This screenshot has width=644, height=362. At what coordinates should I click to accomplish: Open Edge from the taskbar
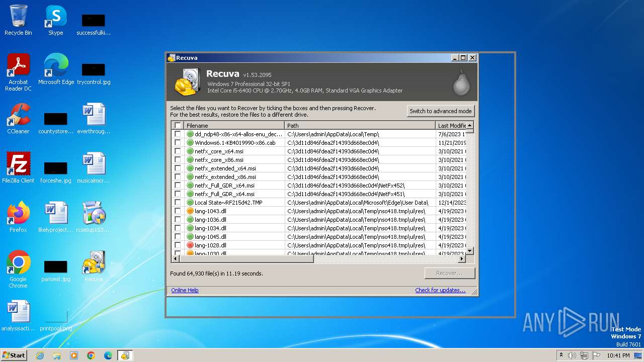108,355
